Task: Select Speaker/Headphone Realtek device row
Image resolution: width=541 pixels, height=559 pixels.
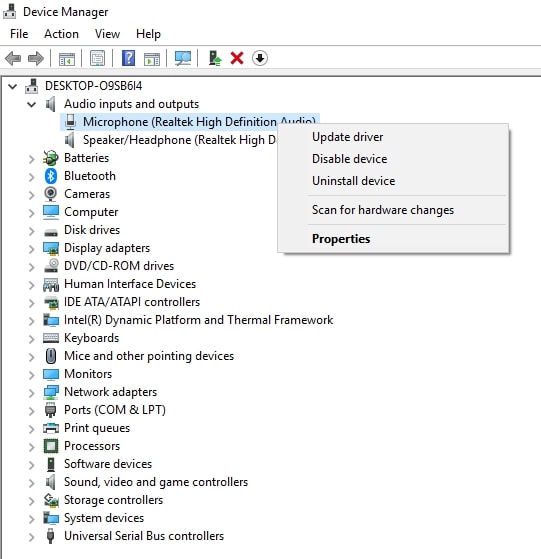Action: click(180, 140)
